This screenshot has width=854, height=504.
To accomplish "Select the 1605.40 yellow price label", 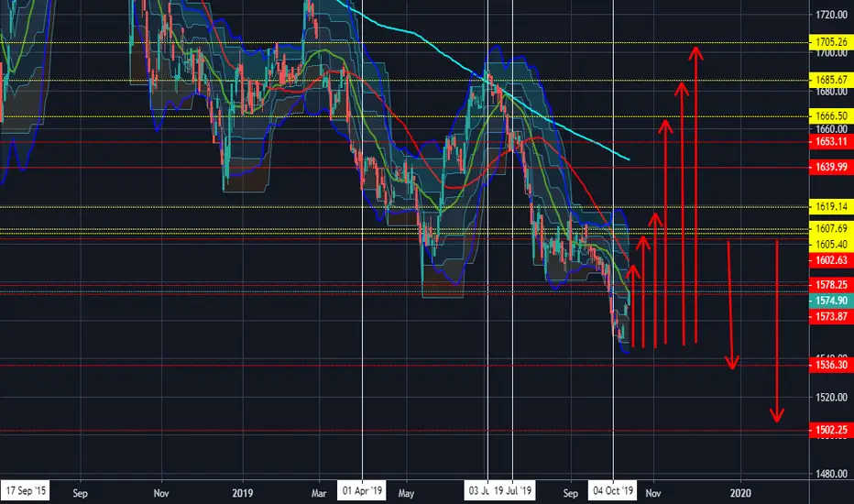I will [x=831, y=244].
